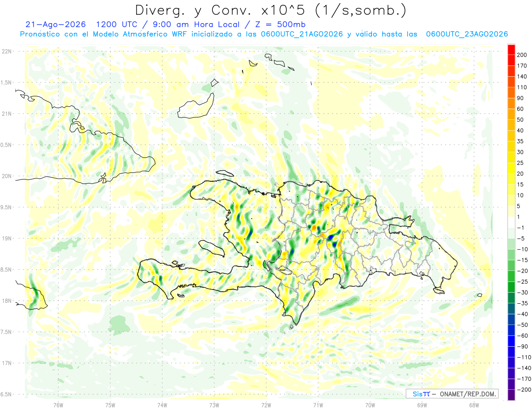
Task: Click the color scale value "-60"
Action: pyautogui.click(x=522, y=336)
